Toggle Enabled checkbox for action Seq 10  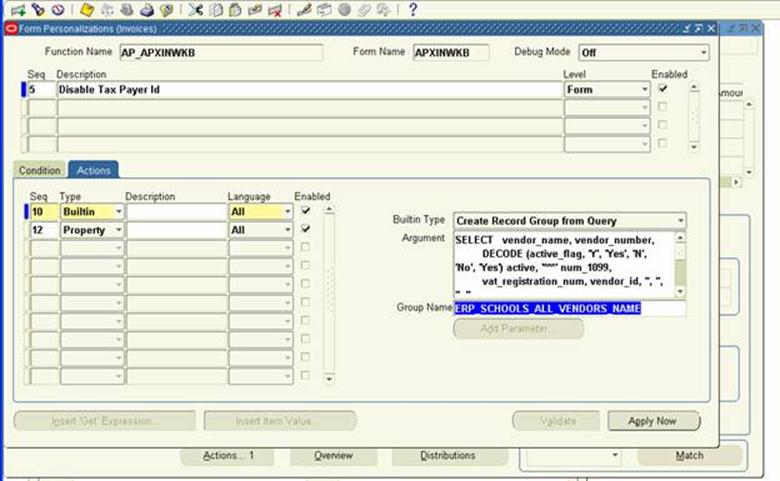pyautogui.click(x=305, y=210)
